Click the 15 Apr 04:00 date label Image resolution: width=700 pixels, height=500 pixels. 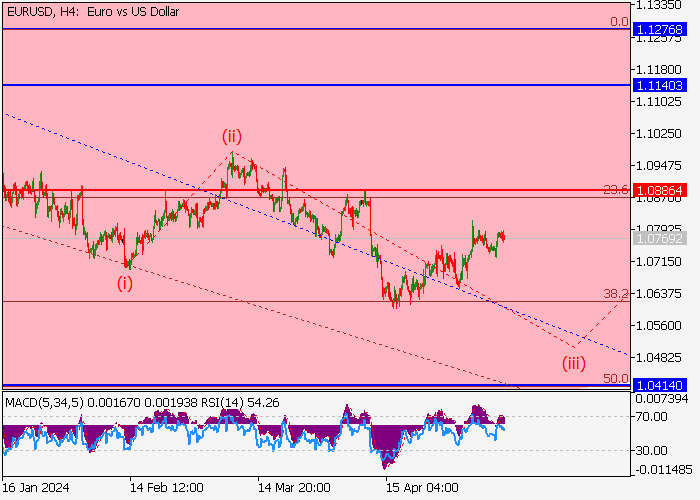[x=423, y=488]
